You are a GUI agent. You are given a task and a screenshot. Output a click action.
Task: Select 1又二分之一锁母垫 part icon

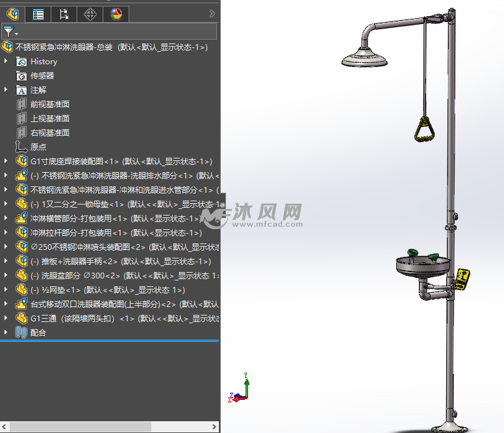click(x=21, y=204)
